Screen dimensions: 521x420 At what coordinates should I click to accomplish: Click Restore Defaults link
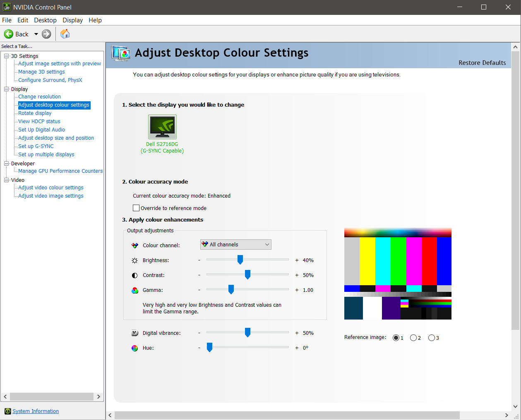click(x=482, y=63)
